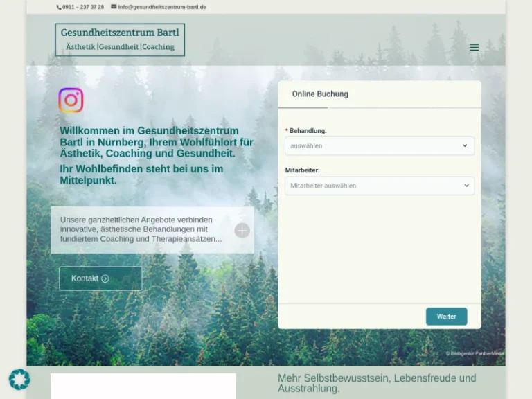This screenshot has height=399, width=532.
Task: Open the hamburger navigation menu
Action: [x=474, y=48]
